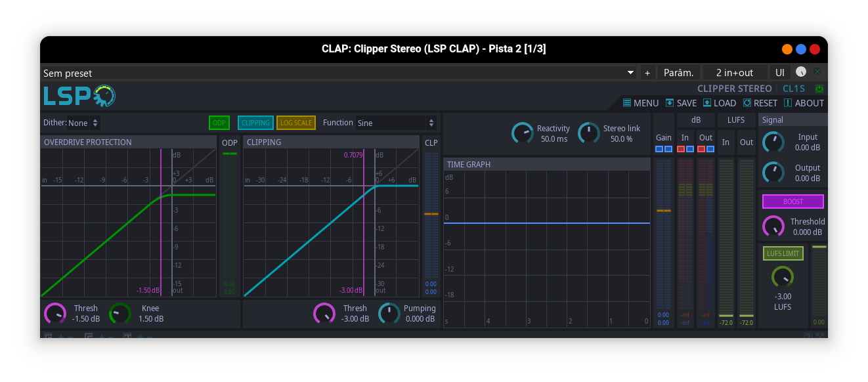Activate the BOOST button

coord(792,201)
